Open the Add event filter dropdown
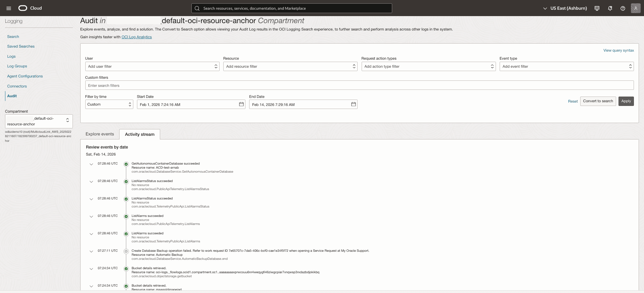 (567, 66)
